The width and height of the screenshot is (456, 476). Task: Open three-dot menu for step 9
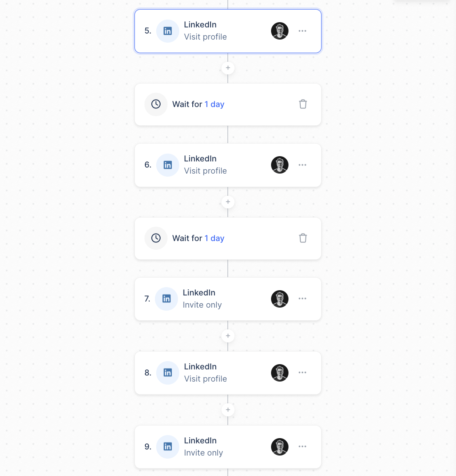[302, 447]
